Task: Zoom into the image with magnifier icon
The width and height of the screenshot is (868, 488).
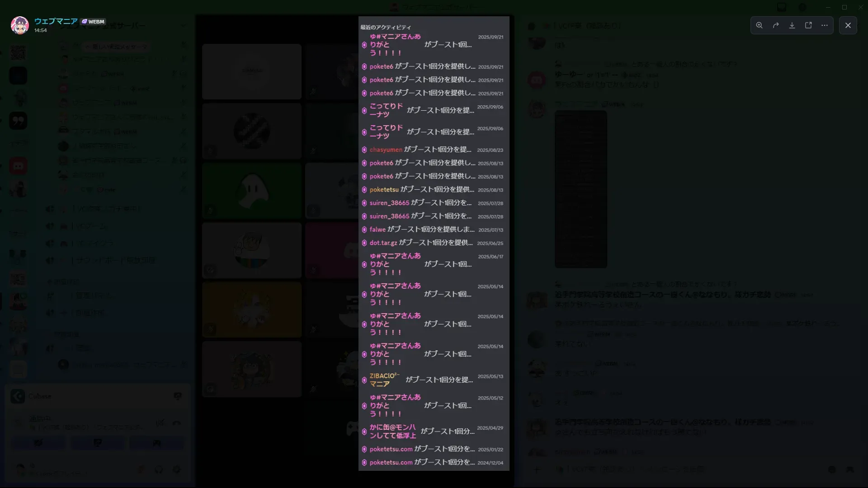Action: tap(759, 25)
